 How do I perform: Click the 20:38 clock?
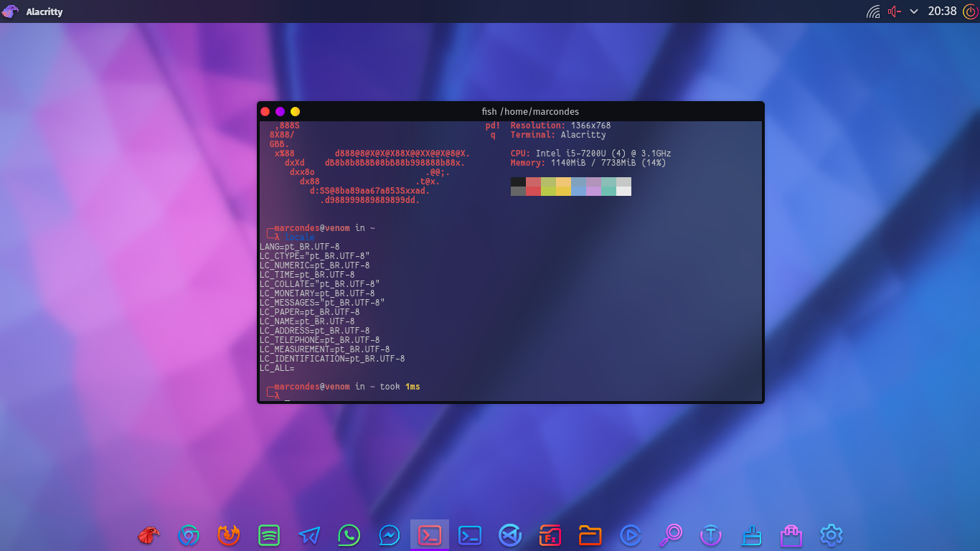point(942,11)
